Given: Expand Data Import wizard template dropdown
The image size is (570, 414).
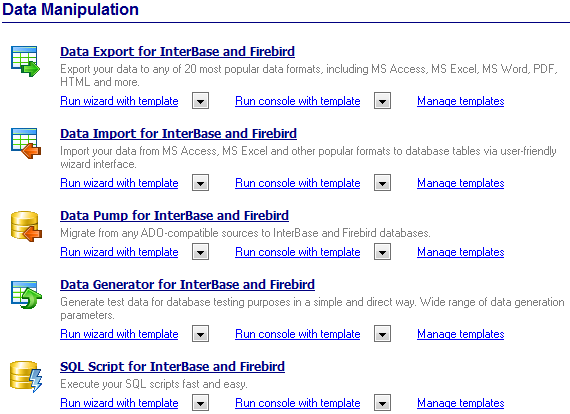Looking at the screenshot, I should pyautogui.click(x=201, y=183).
